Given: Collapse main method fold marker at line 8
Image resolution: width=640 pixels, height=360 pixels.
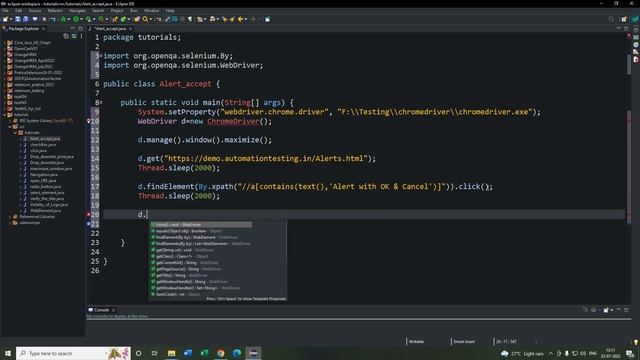Looking at the screenshot, I should point(101,102).
